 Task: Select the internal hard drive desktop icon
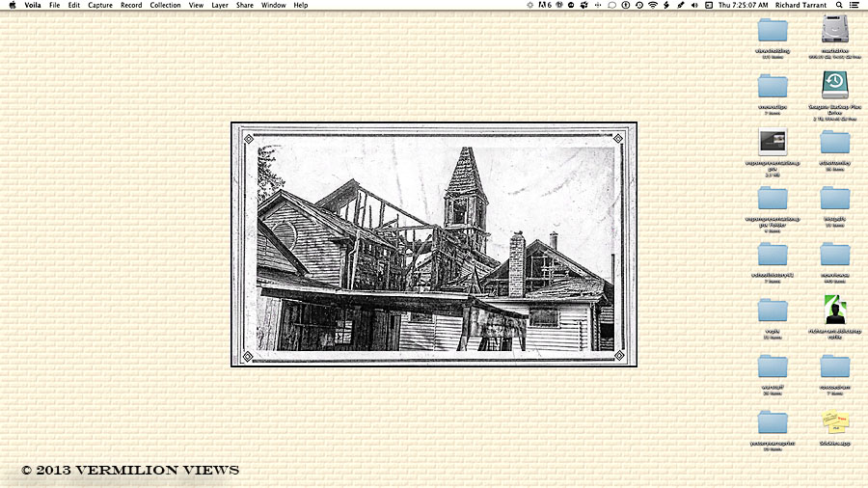(x=835, y=29)
